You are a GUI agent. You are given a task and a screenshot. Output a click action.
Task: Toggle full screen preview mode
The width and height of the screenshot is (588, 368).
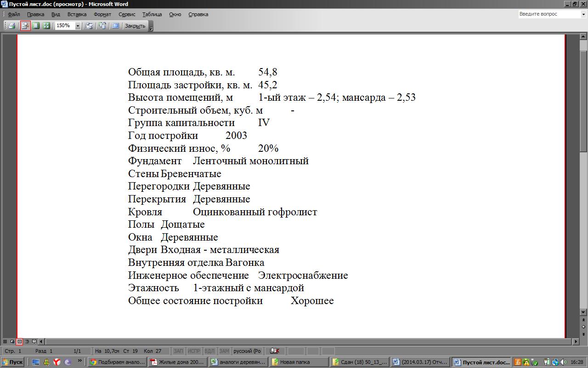click(115, 26)
